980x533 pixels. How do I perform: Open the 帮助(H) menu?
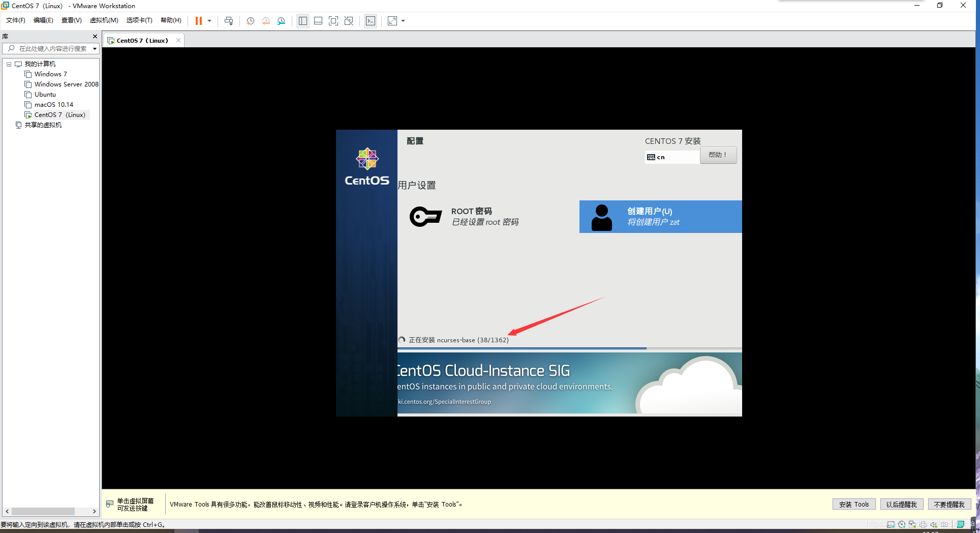point(171,20)
